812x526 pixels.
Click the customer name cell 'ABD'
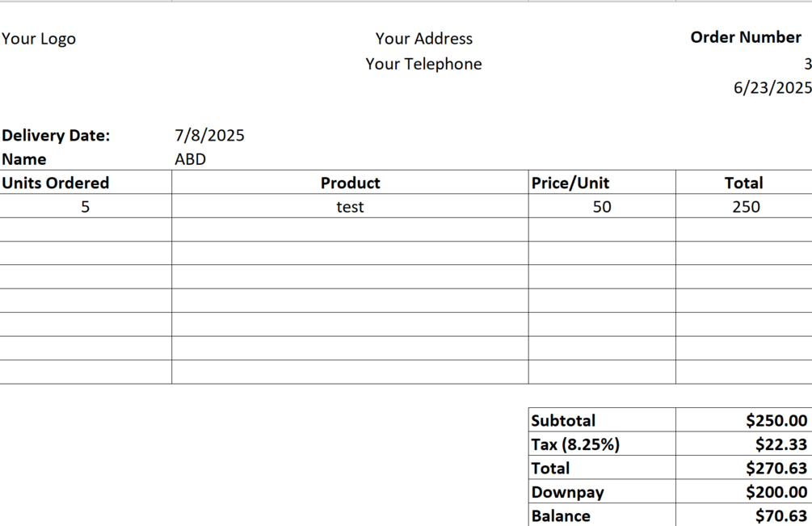(x=191, y=159)
